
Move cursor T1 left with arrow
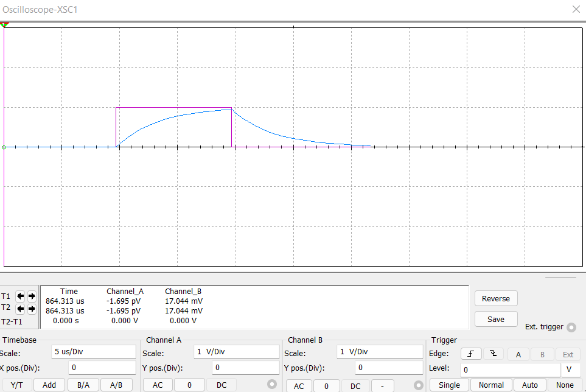[x=20, y=296]
